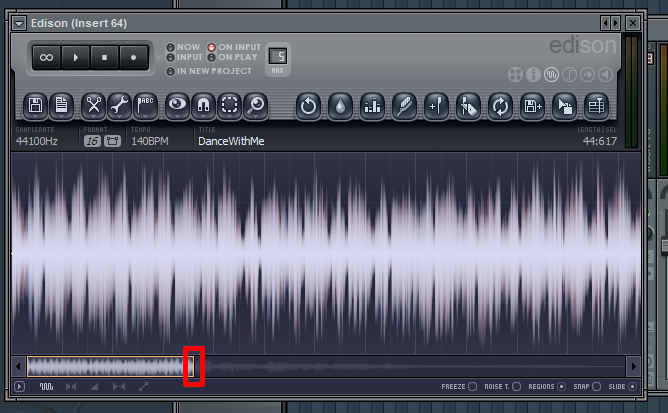Toggle the waveform view icon under logo

[551, 75]
